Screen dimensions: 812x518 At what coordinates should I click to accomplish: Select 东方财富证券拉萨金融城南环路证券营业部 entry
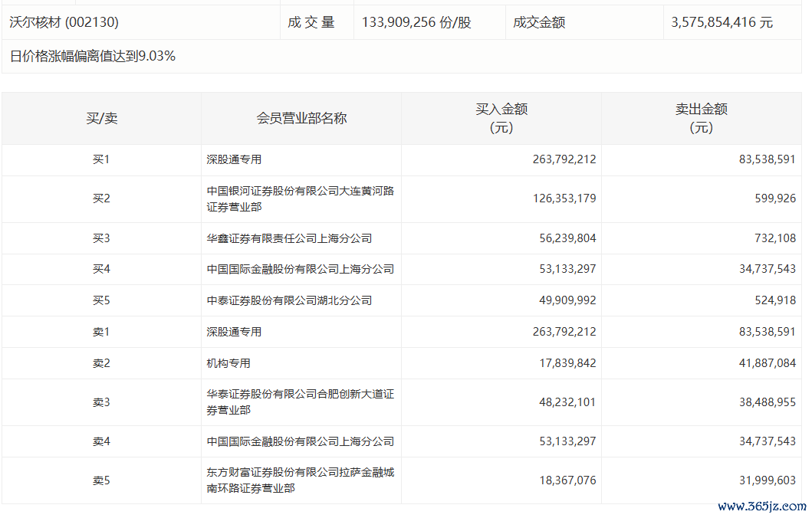point(300,480)
